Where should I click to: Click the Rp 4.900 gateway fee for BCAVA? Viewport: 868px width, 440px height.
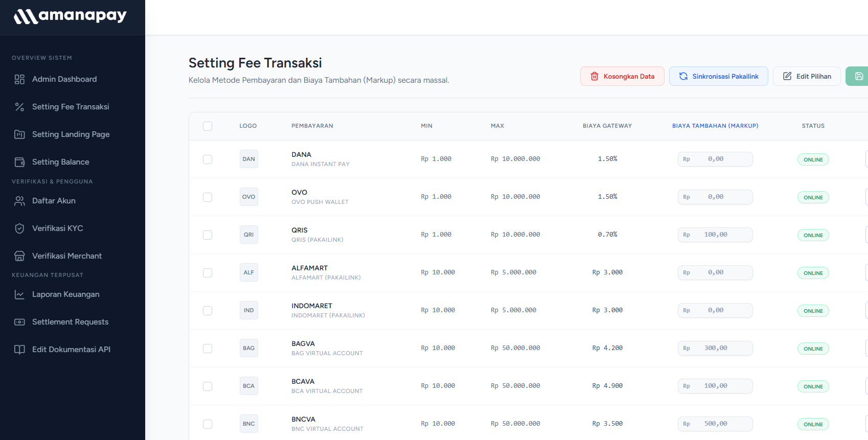(x=607, y=386)
